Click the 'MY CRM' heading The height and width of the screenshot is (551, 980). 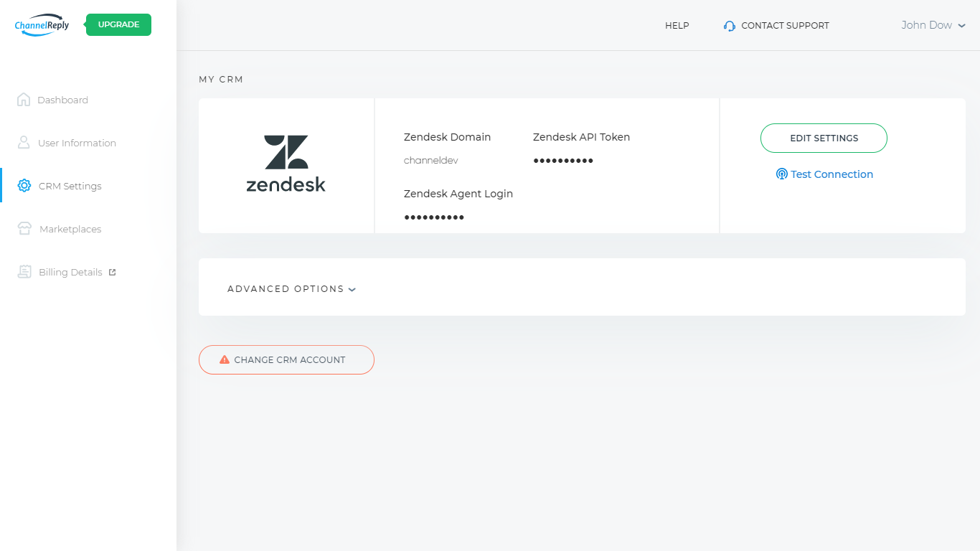point(221,79)
